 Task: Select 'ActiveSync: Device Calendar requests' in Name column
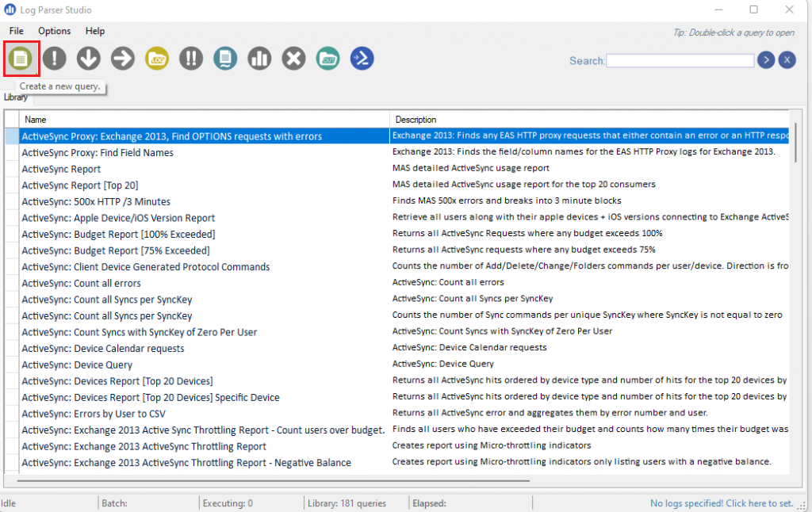103,349
